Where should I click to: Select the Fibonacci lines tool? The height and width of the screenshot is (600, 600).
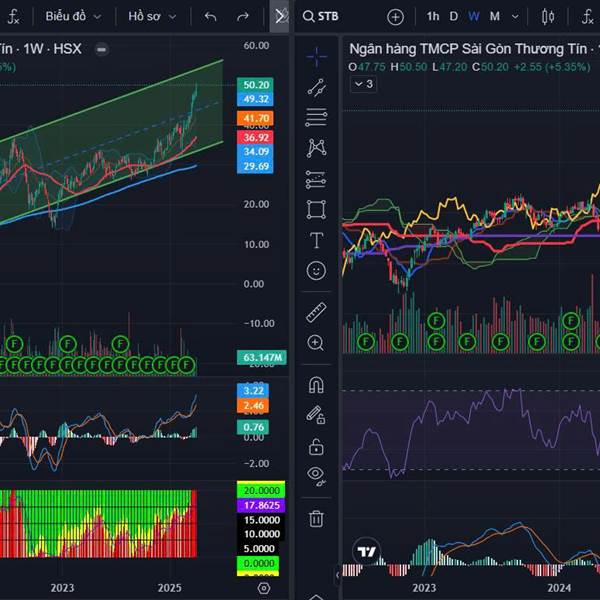click(316, 117)
